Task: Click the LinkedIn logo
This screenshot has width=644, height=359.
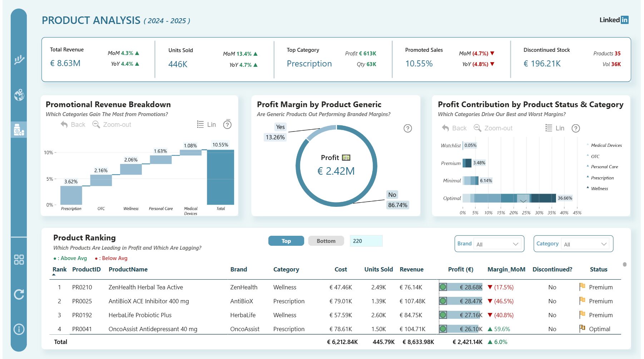Action: coord(614,20)
